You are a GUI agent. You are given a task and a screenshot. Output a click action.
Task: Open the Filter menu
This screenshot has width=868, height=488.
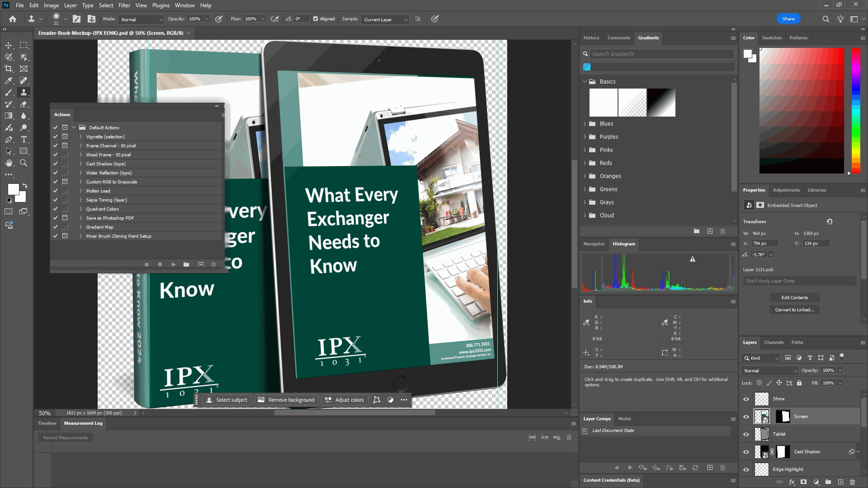(x=124, y=5)
